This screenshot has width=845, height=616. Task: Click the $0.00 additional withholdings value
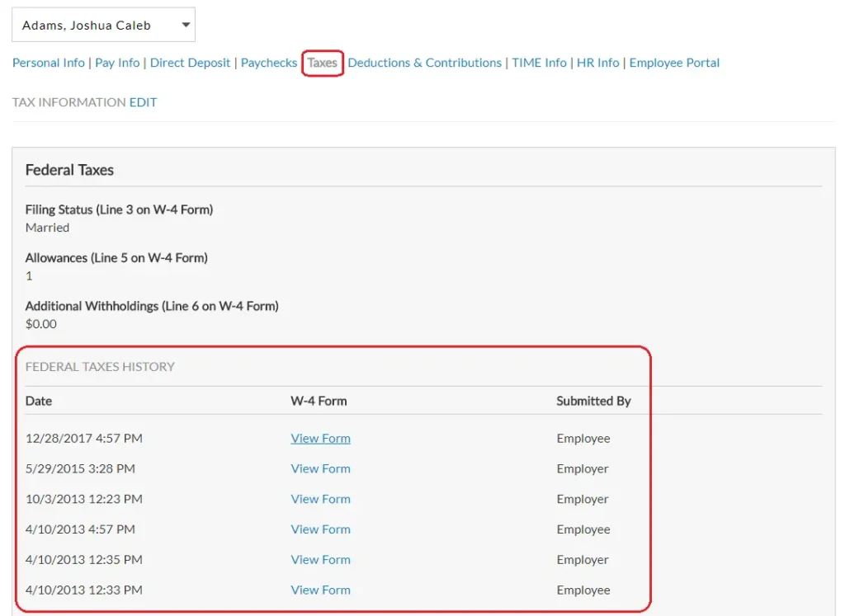pos(41,324)
